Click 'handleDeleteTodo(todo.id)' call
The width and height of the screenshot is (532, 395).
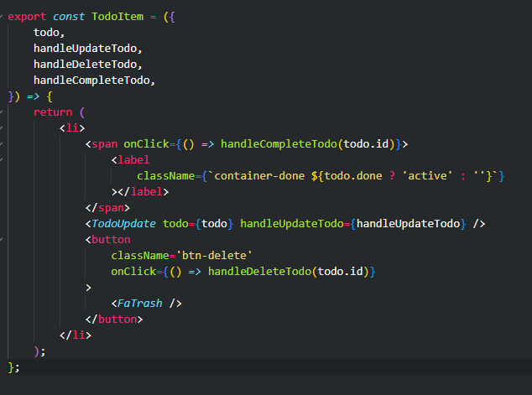[x=289, y=272]
